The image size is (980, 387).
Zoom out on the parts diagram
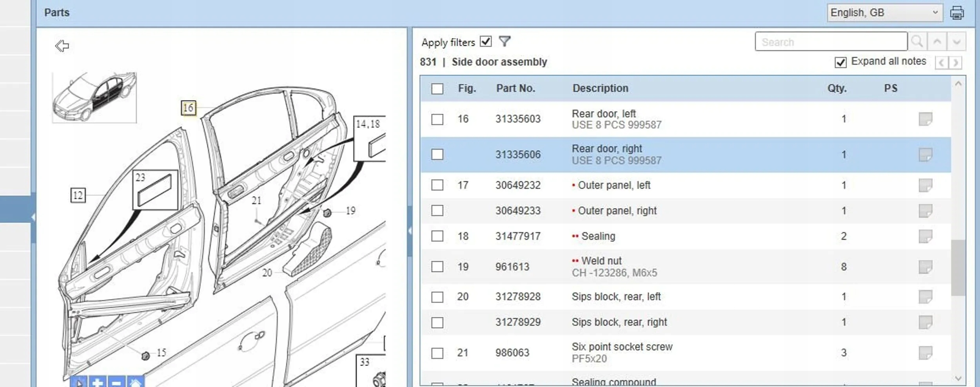coord(116,382)
